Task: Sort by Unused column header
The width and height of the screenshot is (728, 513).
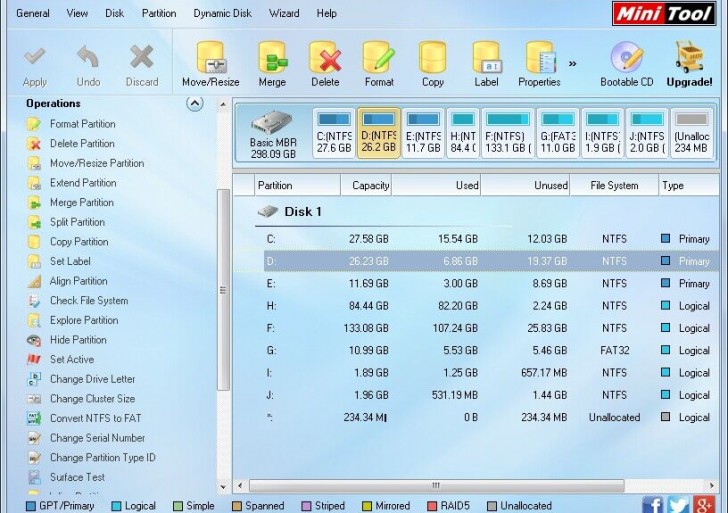Action: [526, 185]
